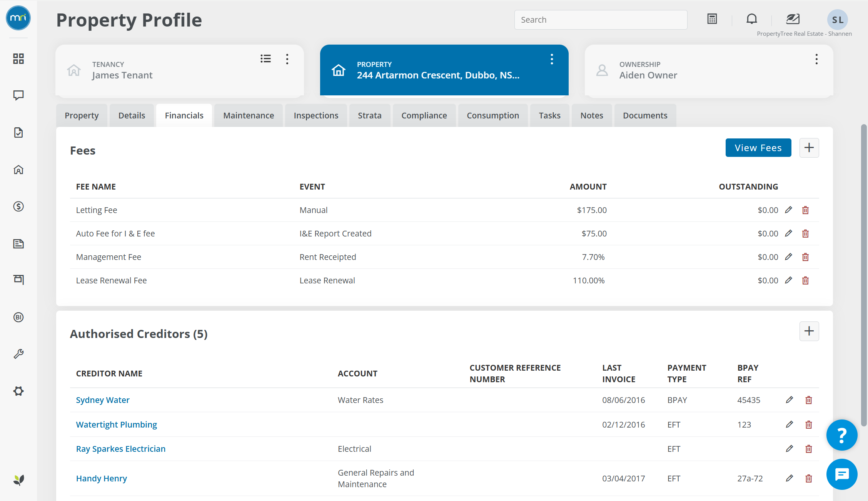Delete the Handy Henry creditor
The width and height of the screenshot is (868, 501).
pos(809,478)
